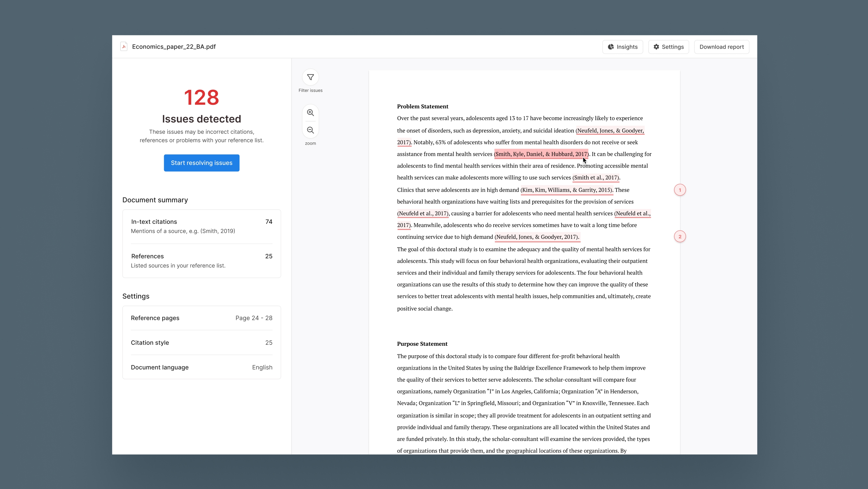Image resolution: width=868 pixels, height=489 pixels.
Task: Open Insights from the top bar
Action: click(622, 47)
